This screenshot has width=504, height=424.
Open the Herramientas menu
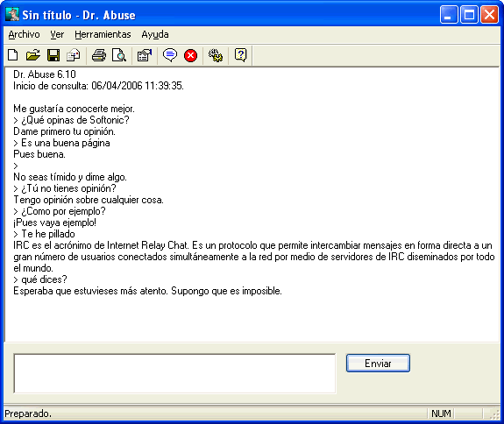103,34
